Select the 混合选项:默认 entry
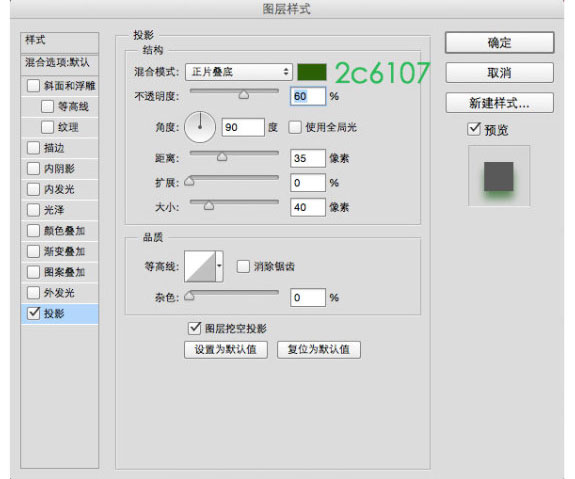The image size is (575, 479). click(x=60, y=62)
